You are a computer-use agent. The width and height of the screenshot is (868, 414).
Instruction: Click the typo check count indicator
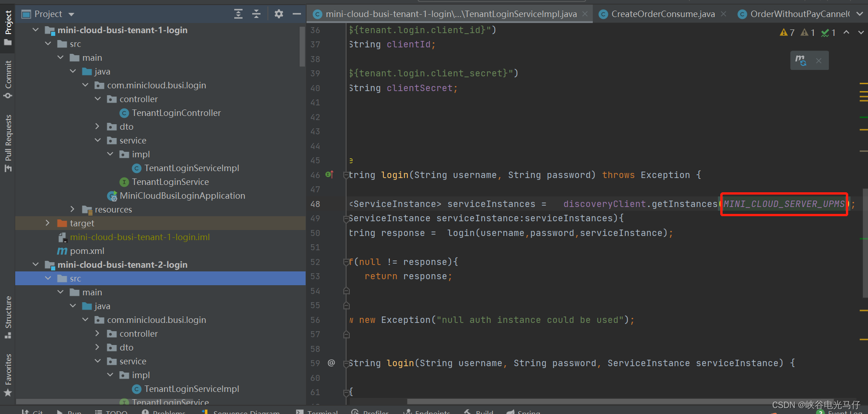click(828, 33)
